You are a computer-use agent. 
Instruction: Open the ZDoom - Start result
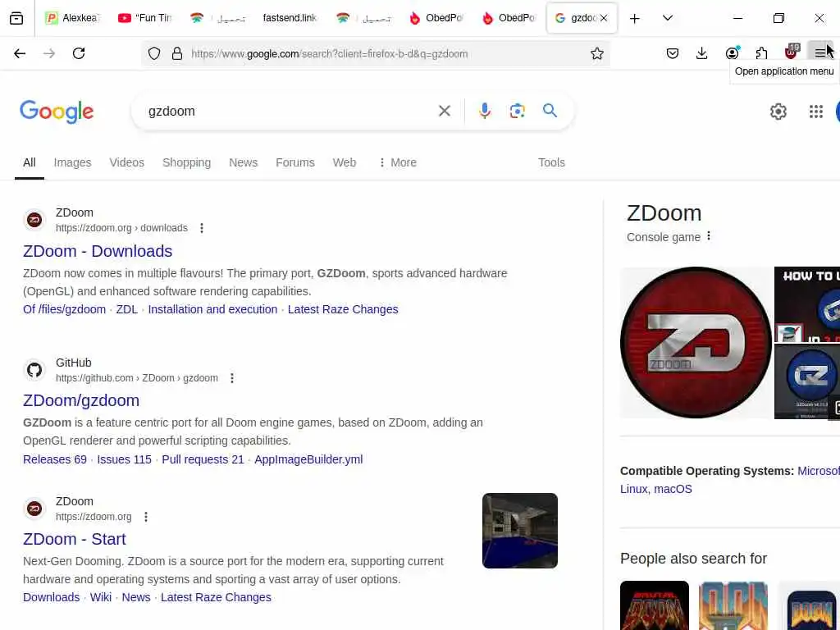[x=75, y=539]
